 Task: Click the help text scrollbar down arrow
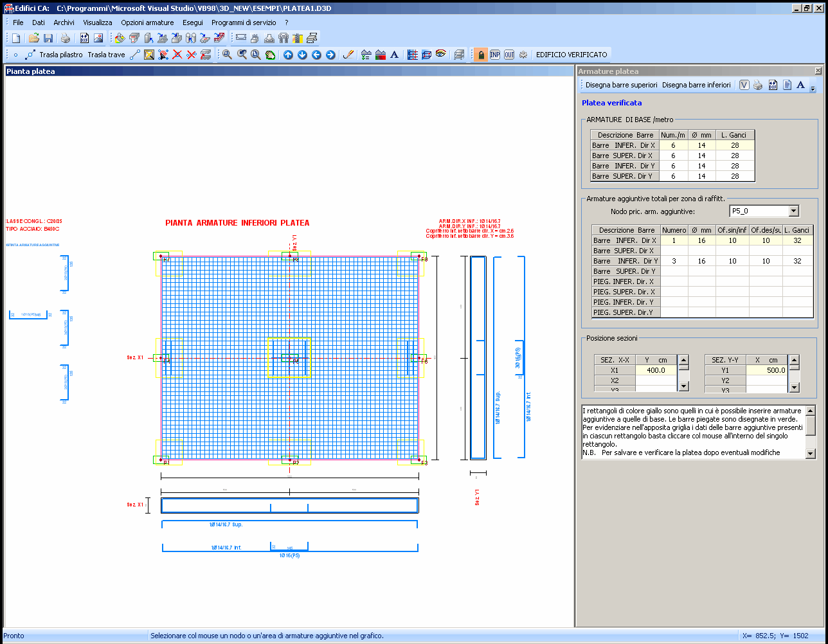[x=811, y=453]
